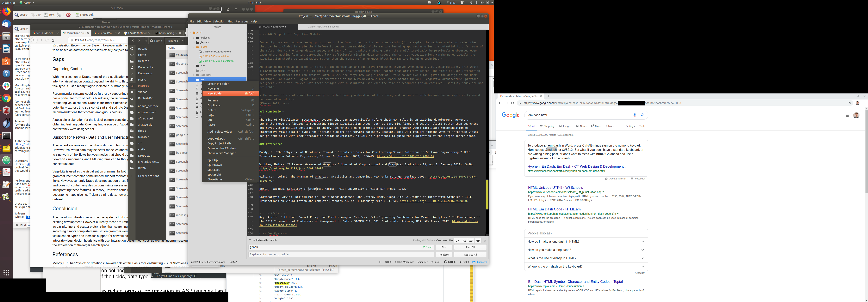Viewport: 868px width, 302px height.
Task: Open the Google apps grid
Action: tap(847, 115)
